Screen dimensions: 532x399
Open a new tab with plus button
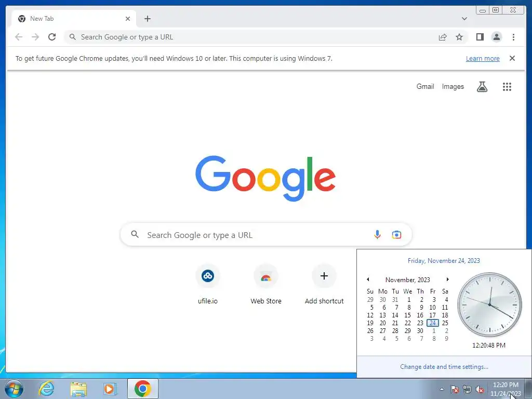147,19
